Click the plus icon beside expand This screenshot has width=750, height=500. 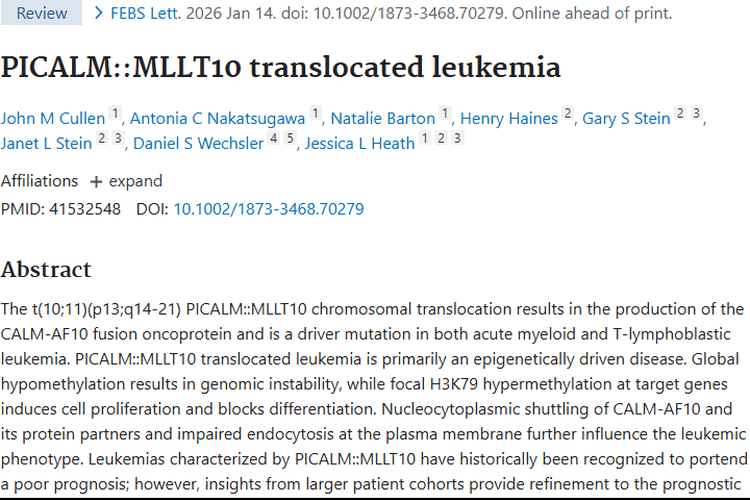pos(96,182)
